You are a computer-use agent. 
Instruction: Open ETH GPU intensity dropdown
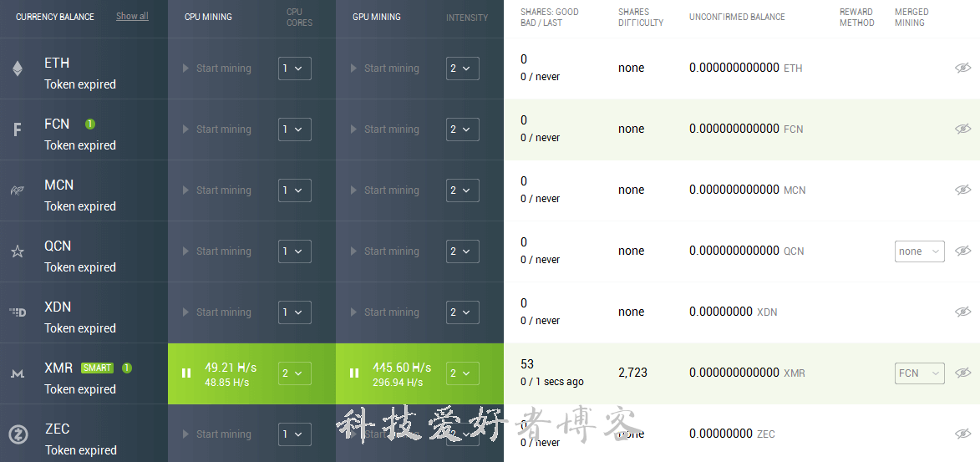pos(463,69)
